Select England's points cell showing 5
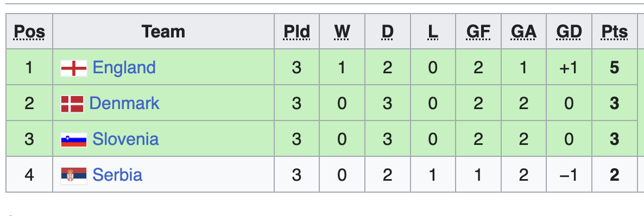 tap(615, 67)
